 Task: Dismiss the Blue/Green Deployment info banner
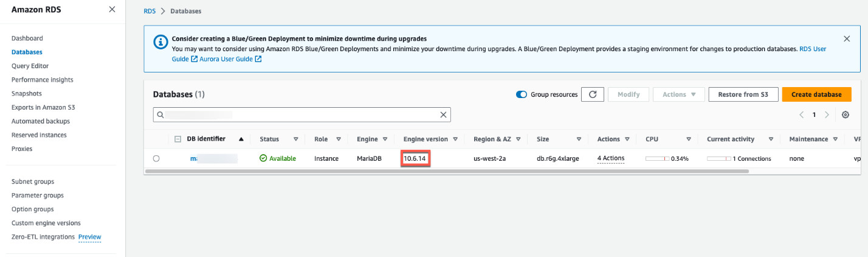click(x=847, y=38)
